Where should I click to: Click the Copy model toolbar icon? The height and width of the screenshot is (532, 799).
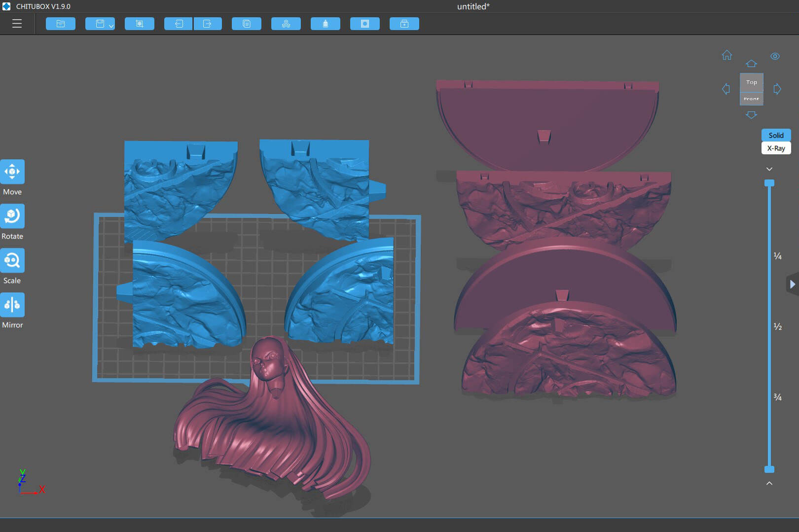[247, 24]
